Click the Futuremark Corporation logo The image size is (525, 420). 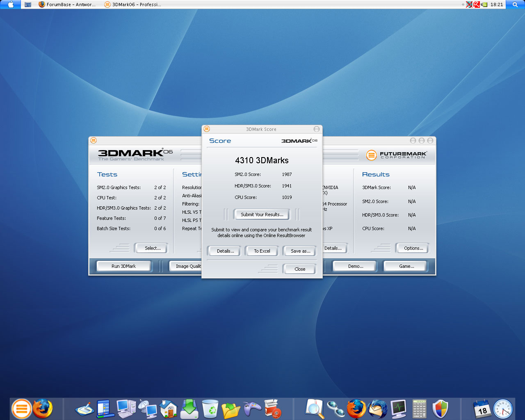397,155
